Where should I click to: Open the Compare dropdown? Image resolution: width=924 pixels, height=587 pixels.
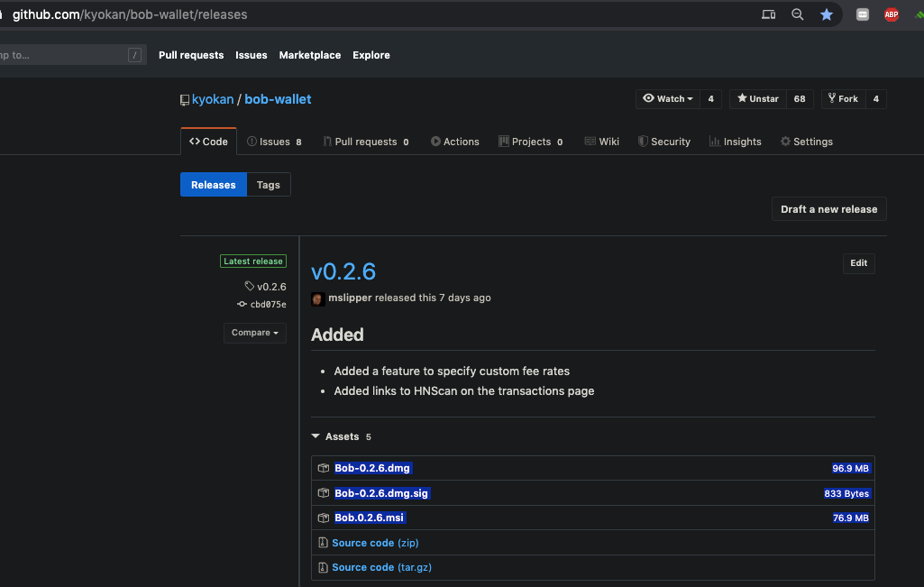[254, 333]
